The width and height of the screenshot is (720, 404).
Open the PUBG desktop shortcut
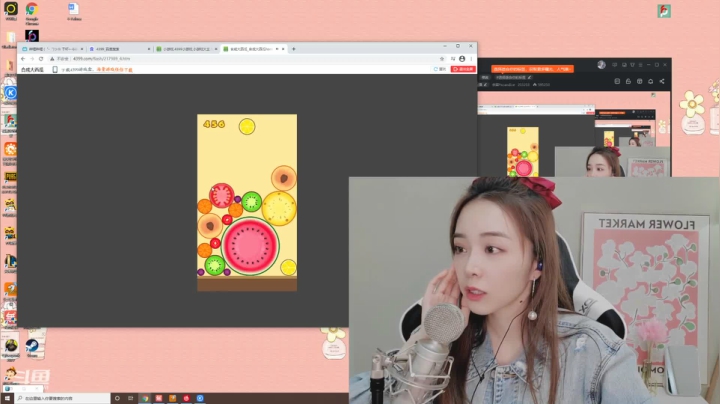[x=10, y=180]
